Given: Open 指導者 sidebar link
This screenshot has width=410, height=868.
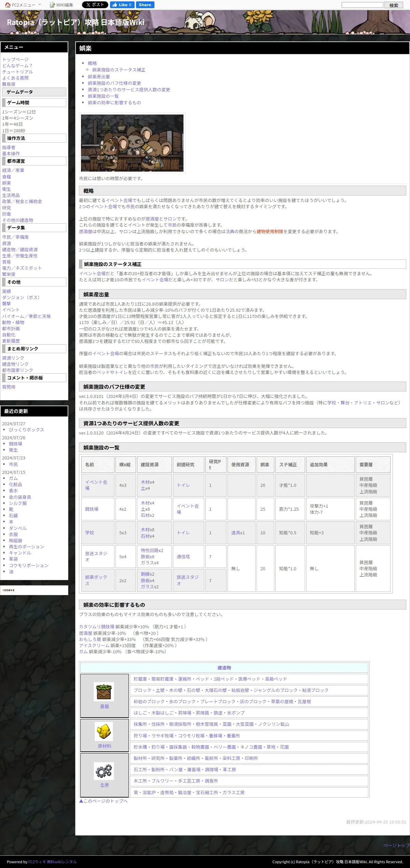Looking at the screenshot, I should point(9,147).
